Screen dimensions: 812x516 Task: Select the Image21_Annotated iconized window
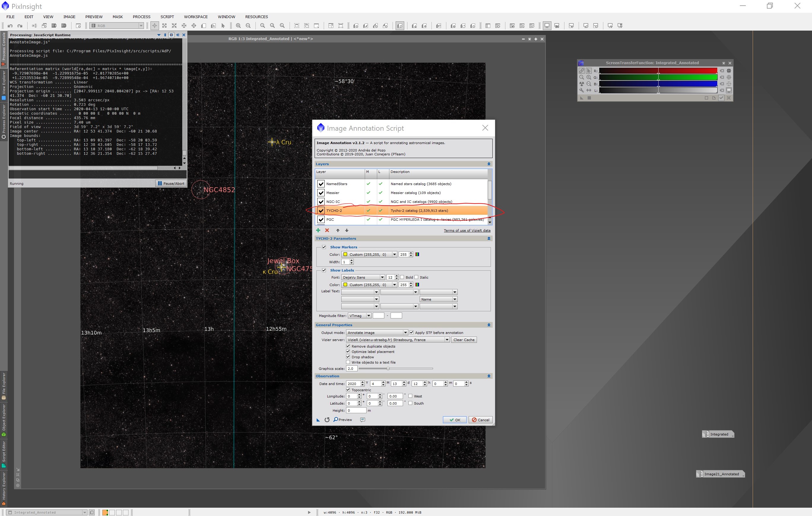point(720,474)
